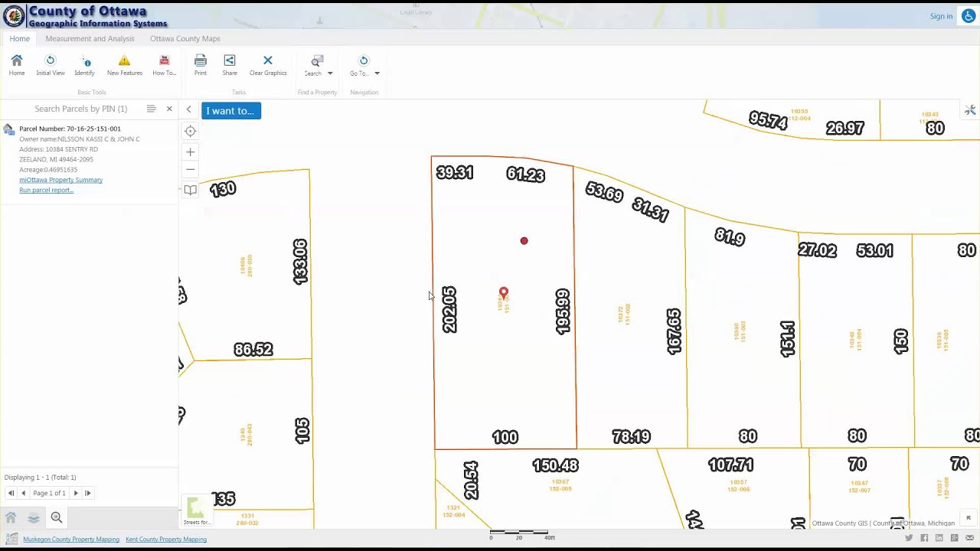Image resolution: width=980 pixels, height=551 pixels.
Task: Share on LinkedIn via footer icon
Action: [x=939, y=539]
